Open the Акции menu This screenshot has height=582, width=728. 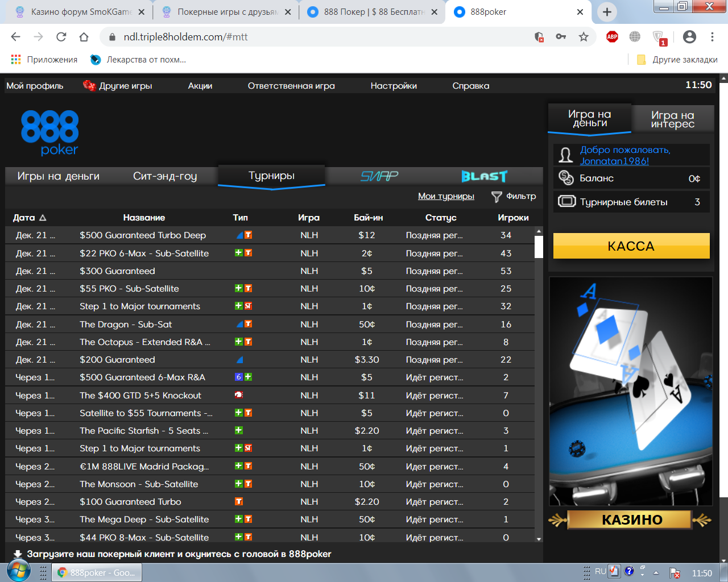click(x=200, y=86)
